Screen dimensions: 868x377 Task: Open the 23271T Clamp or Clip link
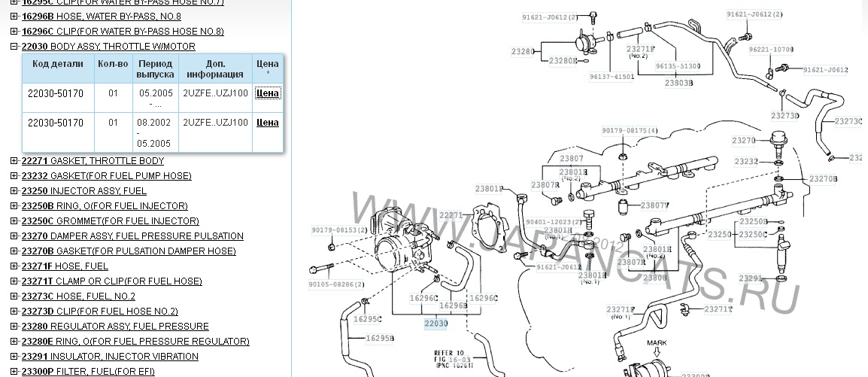(111, 281)
